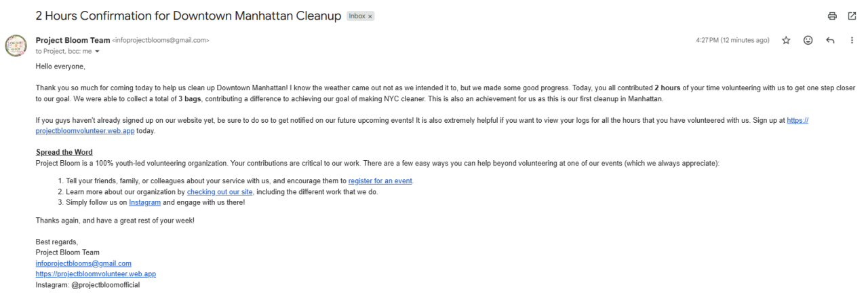Click the Print all icon
The width and height of the screenshot is (868, 300).
click(832, 16)
